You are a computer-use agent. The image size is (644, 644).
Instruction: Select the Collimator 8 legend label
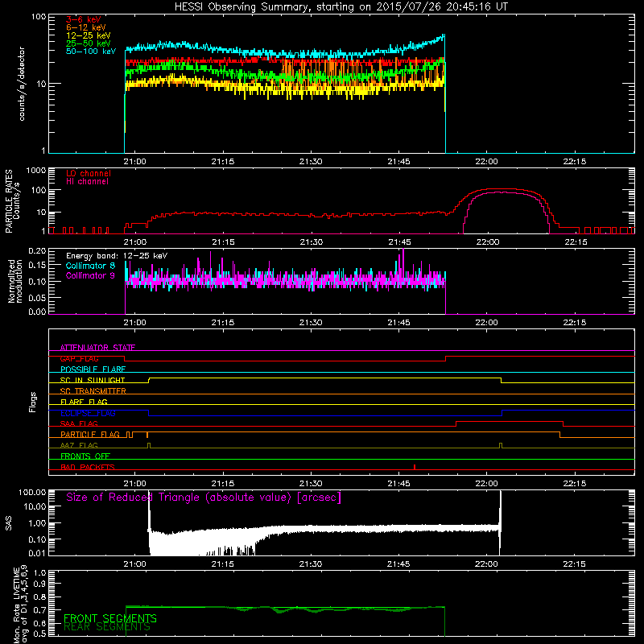pyautogui.click(x=90, y=266)
